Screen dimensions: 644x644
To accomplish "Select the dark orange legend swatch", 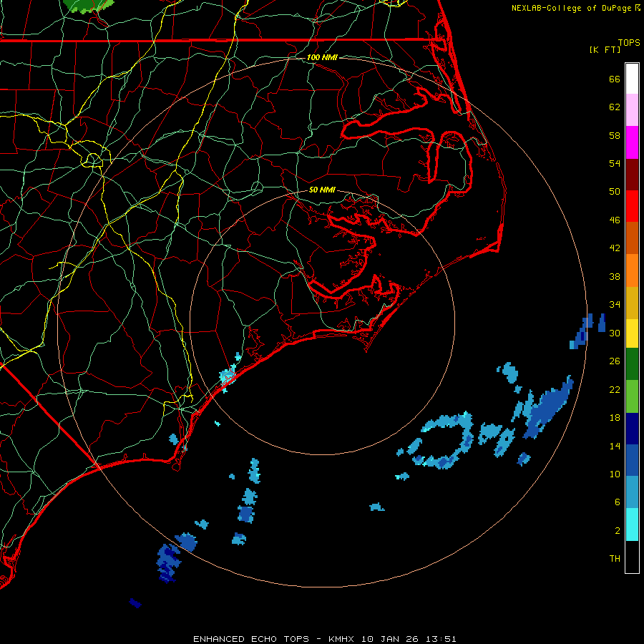I will point(632,238).
